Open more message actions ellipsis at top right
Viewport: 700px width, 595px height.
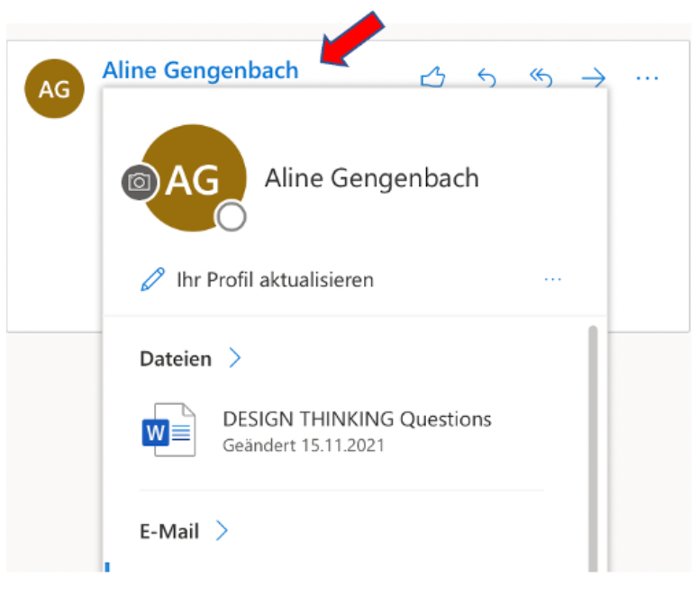647,79
